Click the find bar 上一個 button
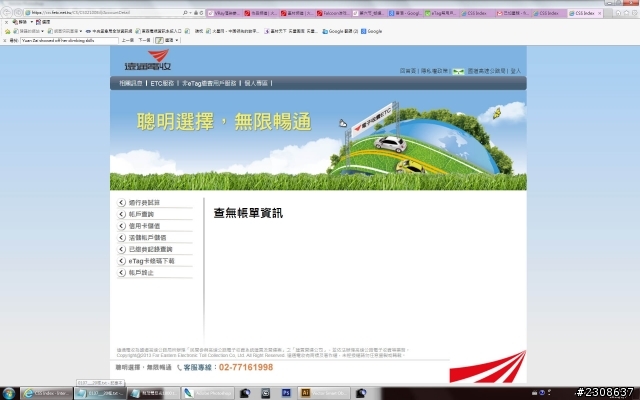 pos(128,40)
